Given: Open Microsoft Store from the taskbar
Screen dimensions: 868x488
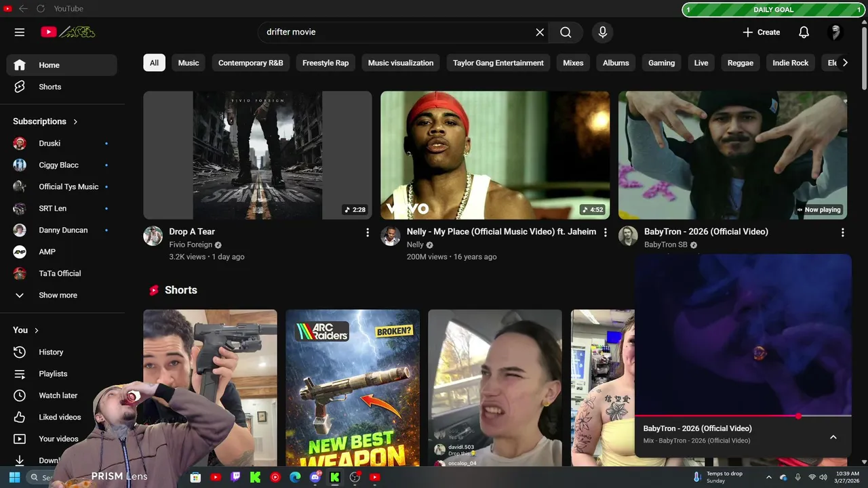Looking at the screenshot, I should tap(195, 477).
